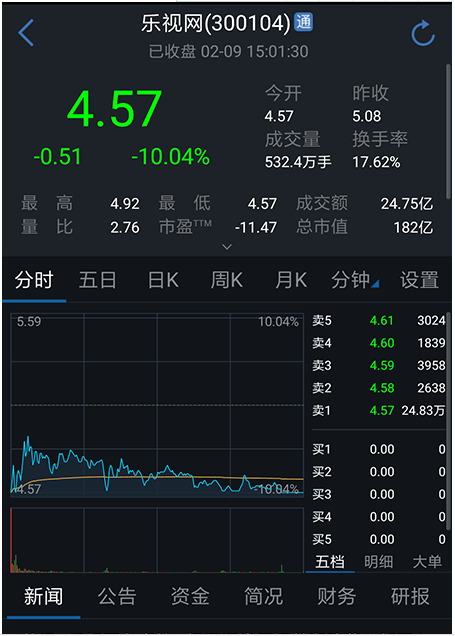The width and height of the screenshot is (455, 636).
Task: Tap the 买5 bid row
Action: tap(378, 539)
